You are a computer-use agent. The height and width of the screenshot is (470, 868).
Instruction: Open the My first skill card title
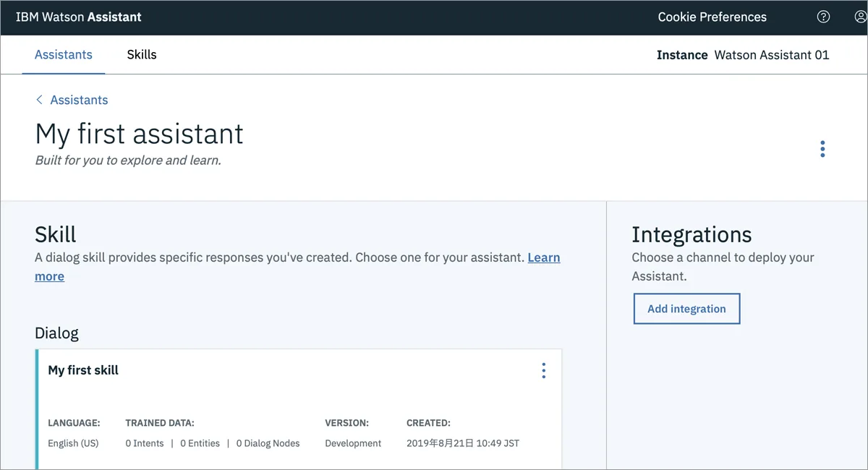point(83,370)
